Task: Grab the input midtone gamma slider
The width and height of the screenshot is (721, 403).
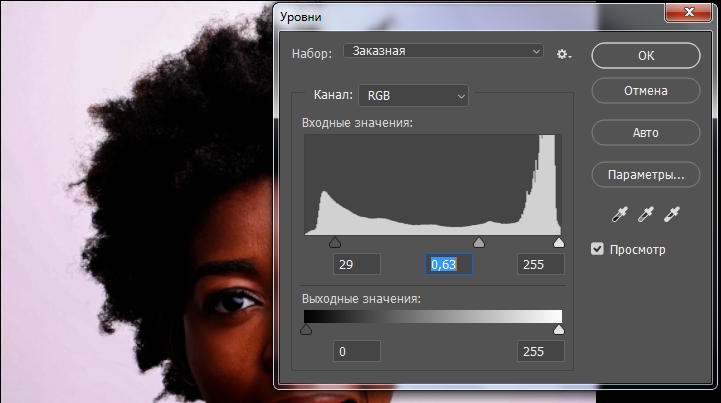Action: pos(479,242)
